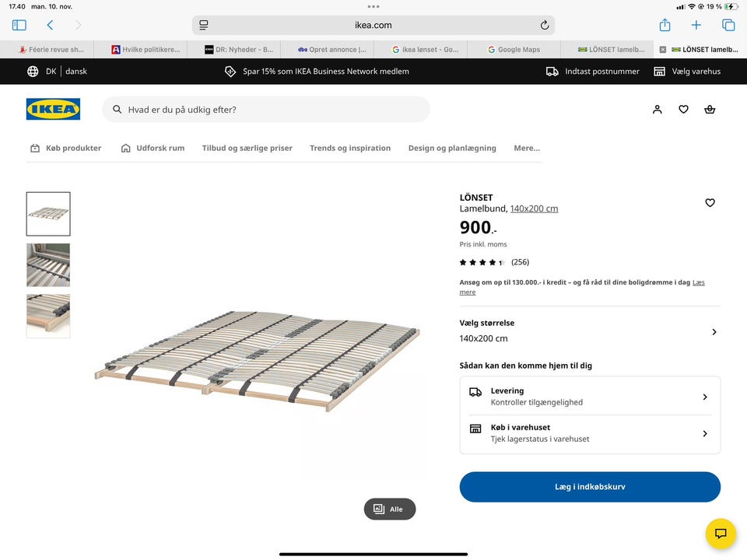Open the header wishlist heart icon
747x560 pixels.
coord(683,110)
